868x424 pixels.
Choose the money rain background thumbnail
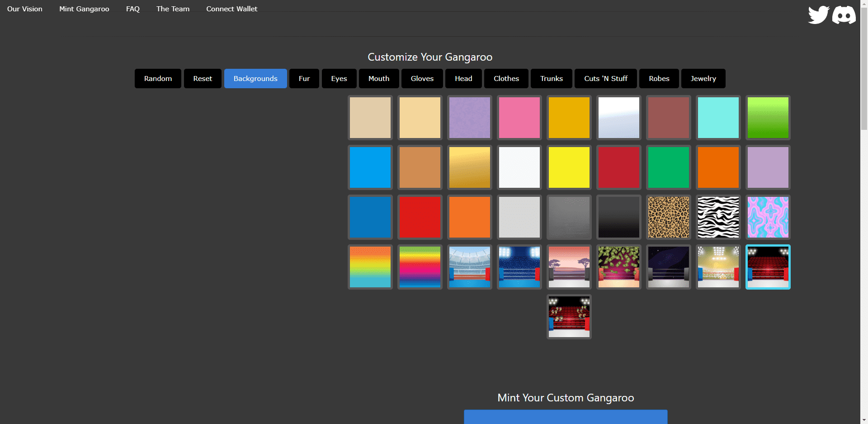pos(618,267)
